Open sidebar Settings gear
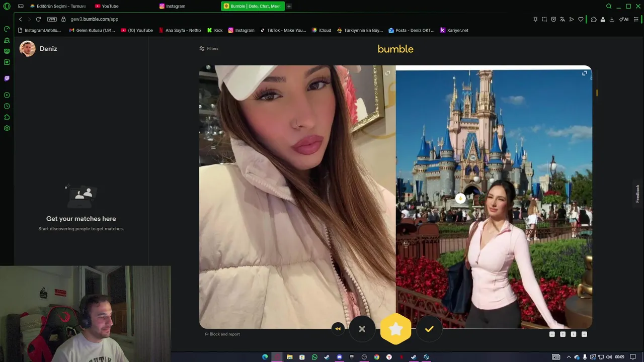This screenshot has width=644, height=362. [7, 128]
